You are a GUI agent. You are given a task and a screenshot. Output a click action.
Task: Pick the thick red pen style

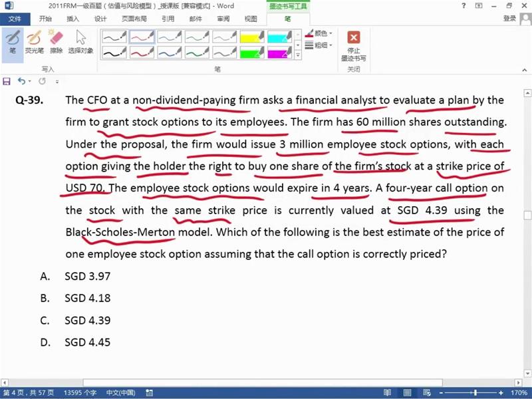pos(142,53)
